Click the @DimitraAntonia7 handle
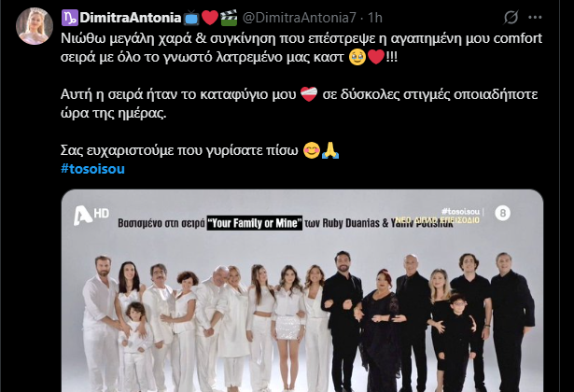 299,18
